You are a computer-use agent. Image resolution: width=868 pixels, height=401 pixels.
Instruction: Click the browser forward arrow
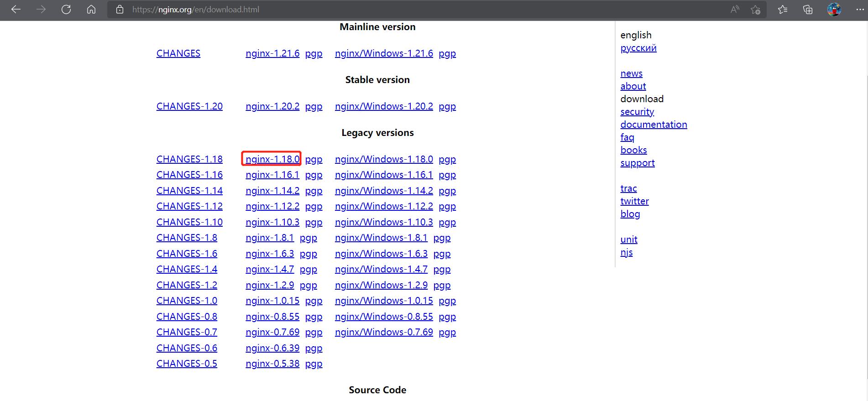[41, 9]
